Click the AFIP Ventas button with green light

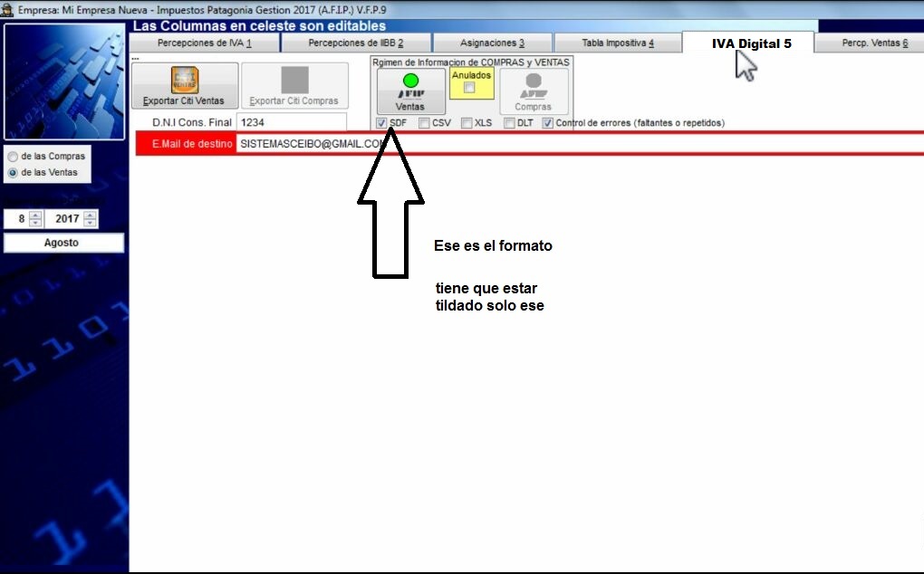pos(410,91)
